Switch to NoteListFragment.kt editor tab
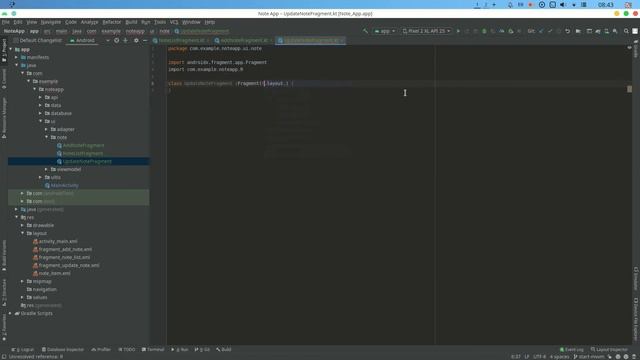Viewport: 640px width, 360px height. tap(182, 40)
